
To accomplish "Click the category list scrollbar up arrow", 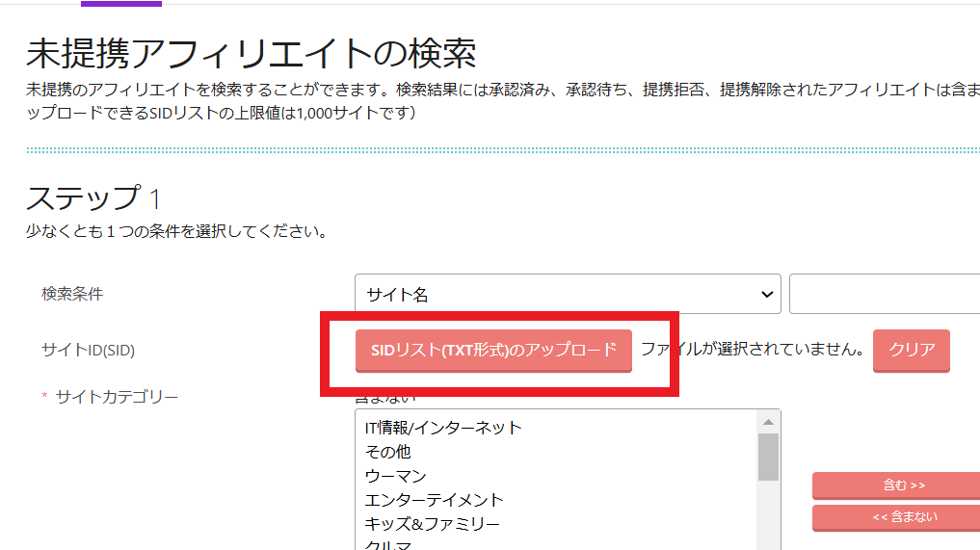I will [768, 422].
